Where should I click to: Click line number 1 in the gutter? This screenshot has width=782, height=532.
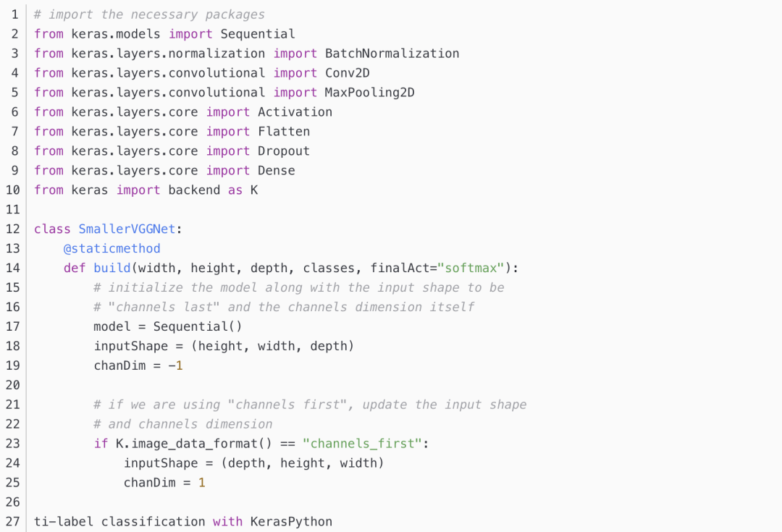(15, 14)
